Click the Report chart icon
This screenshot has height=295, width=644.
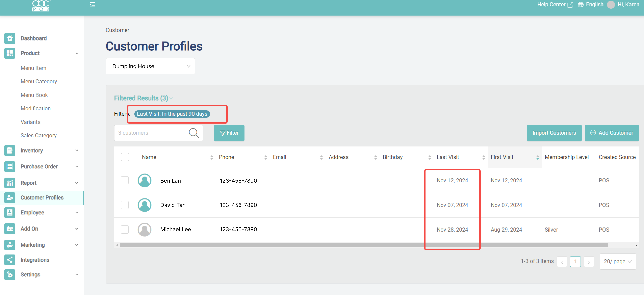coord(10,183)
